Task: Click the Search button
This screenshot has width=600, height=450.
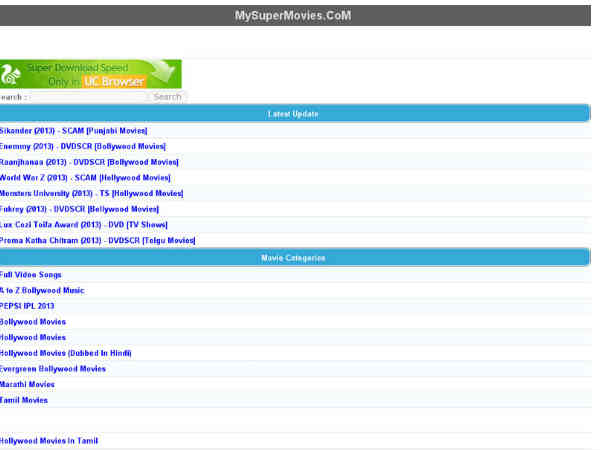Action: (167, 97)
